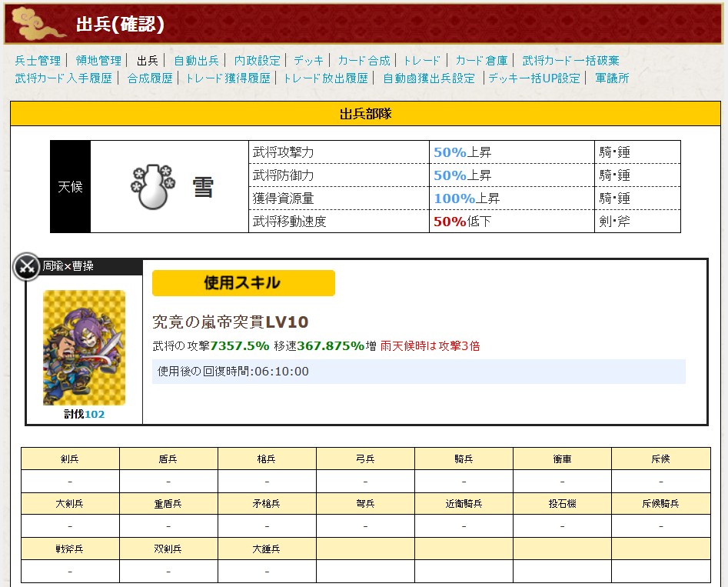Go to 自動出兵 settings
Image resolution: width=728 pixels, height=587 pixels.
pyautogui.click(x=196, y=60)
